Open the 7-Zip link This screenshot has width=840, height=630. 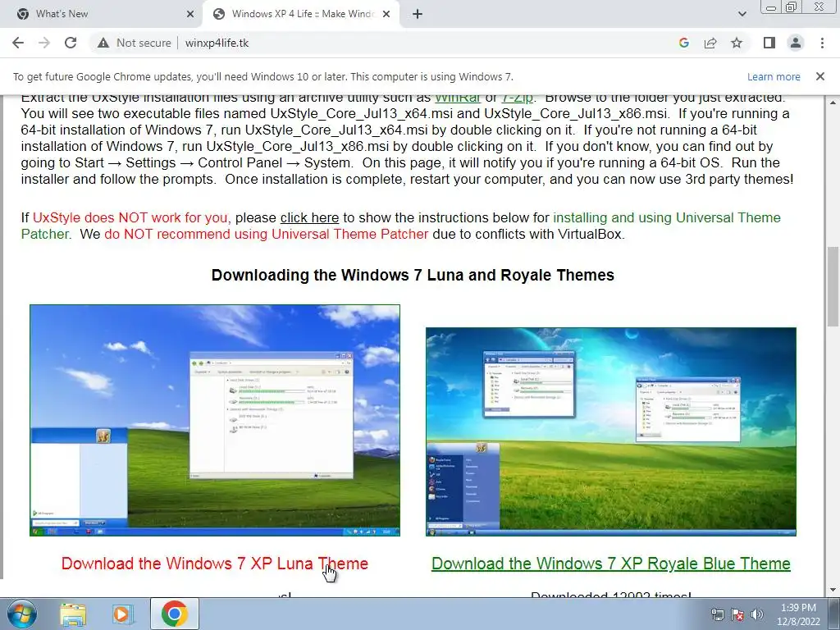(517, 99)
